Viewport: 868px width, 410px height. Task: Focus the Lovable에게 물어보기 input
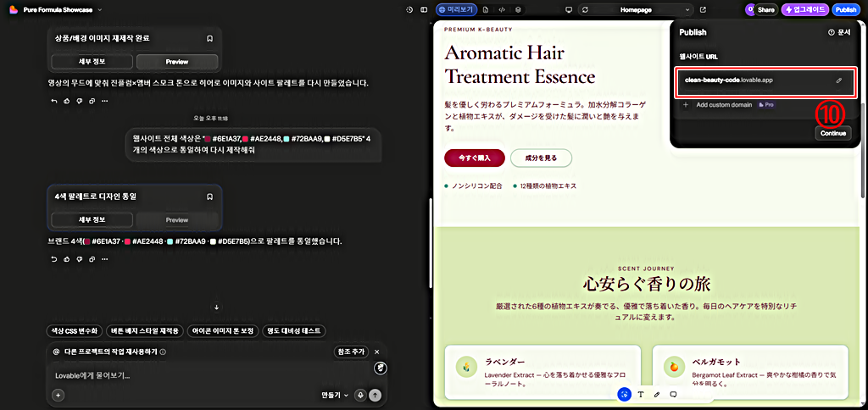click(210, 376)
